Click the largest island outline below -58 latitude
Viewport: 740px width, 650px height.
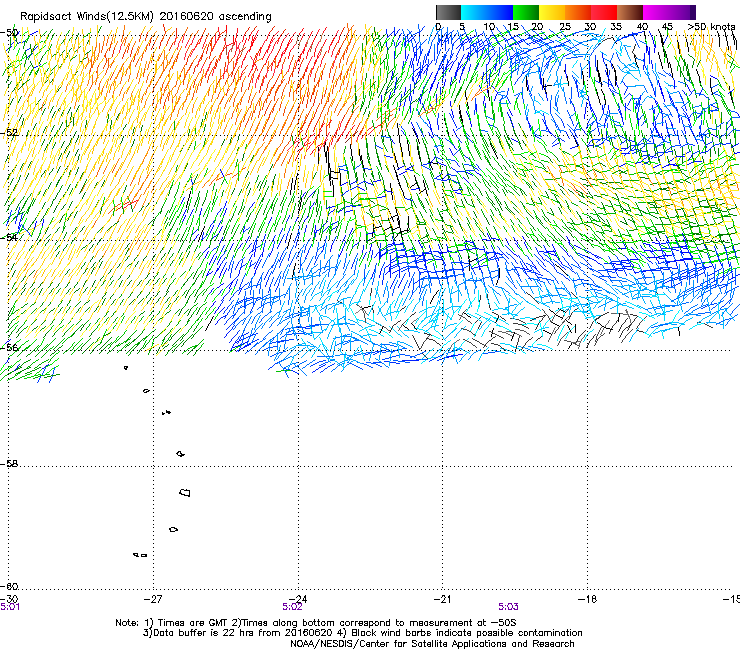coord(185,493)
